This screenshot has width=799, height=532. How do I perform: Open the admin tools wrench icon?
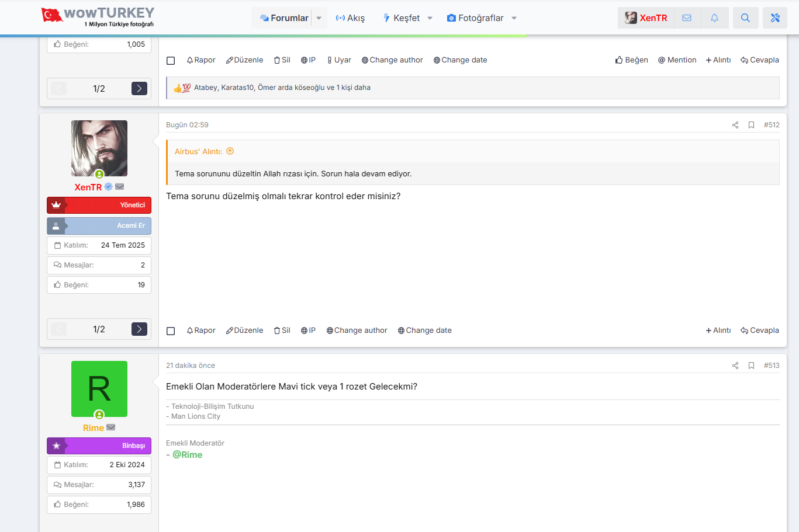click(775, 18)
